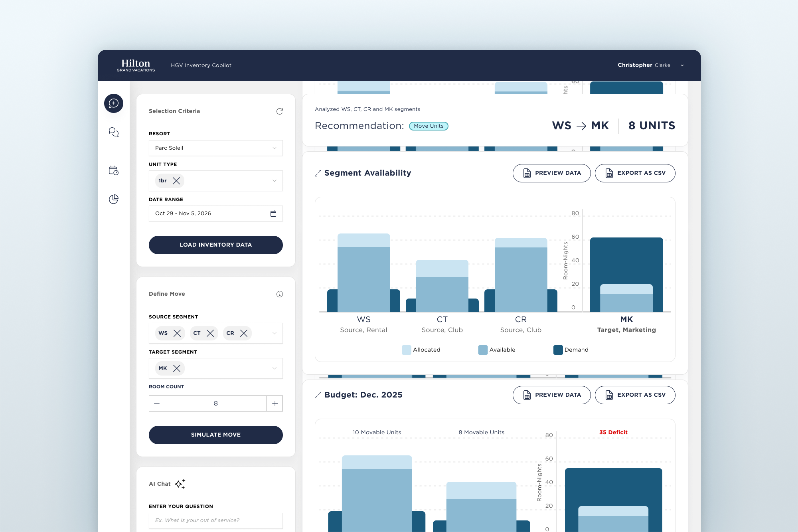Expand the Budget Dec. 2025 chart
The image size is (798, 532).
(318, 395)
